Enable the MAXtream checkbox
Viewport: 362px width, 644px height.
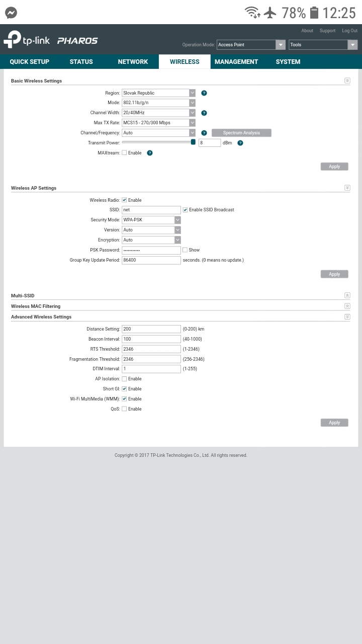pyautogui.click(x=124, y=153)
